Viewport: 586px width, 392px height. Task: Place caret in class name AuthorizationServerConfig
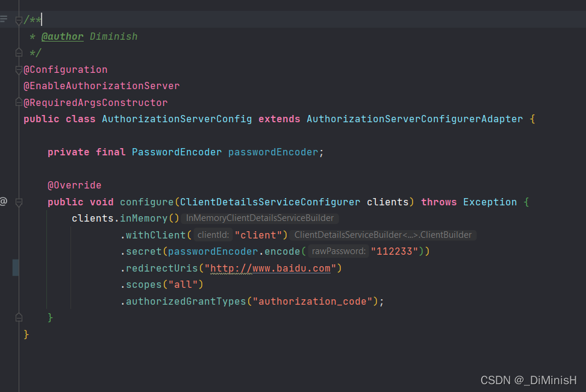click(x=176, y=119)
